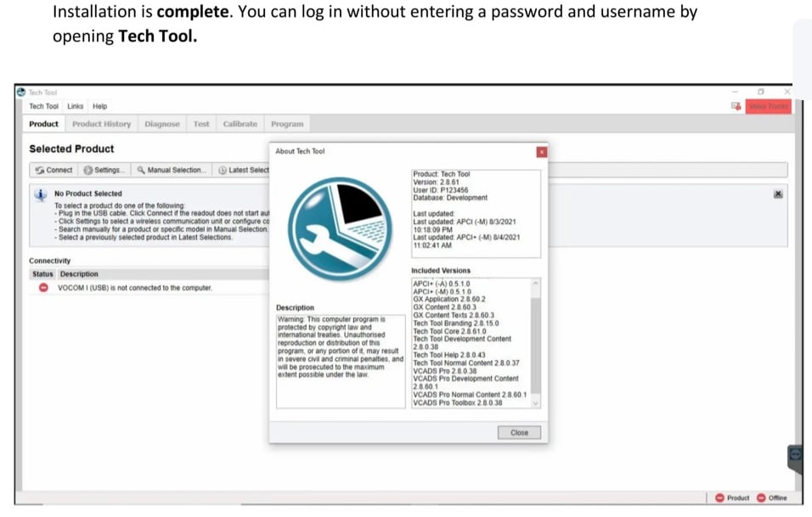Click the Status column header
812x517 pixels.
pos(42,274)
